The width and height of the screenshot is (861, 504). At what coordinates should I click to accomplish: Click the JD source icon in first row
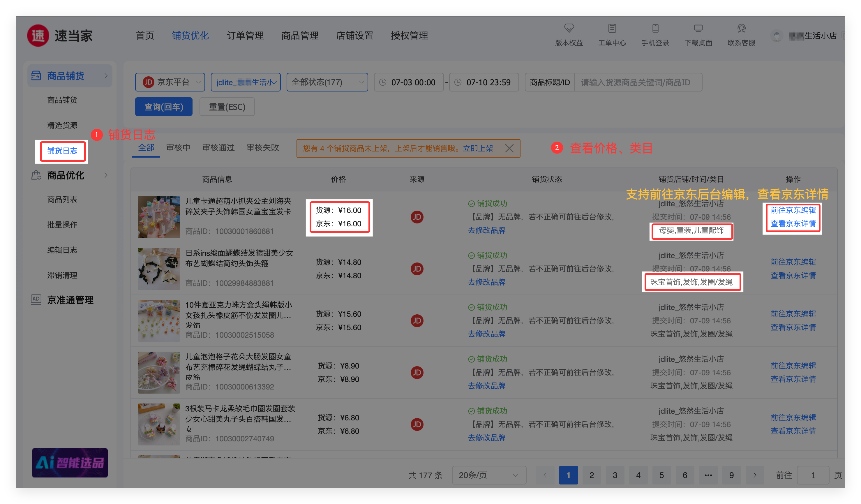pos(417,217)
